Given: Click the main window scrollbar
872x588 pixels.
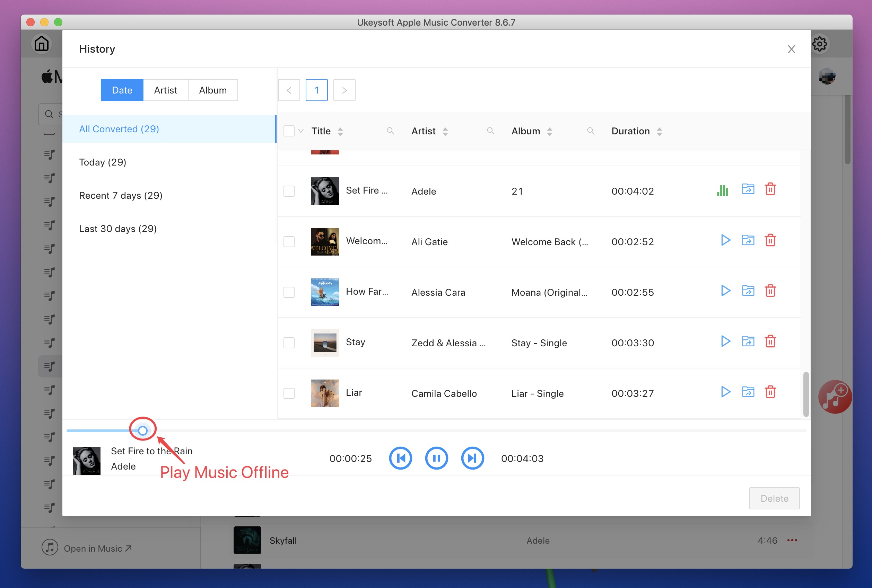Looking at the screenshot, I should click(x=848, y=130).
